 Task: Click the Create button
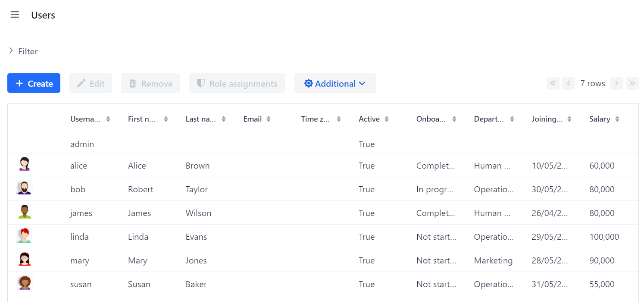click(34, 83)
